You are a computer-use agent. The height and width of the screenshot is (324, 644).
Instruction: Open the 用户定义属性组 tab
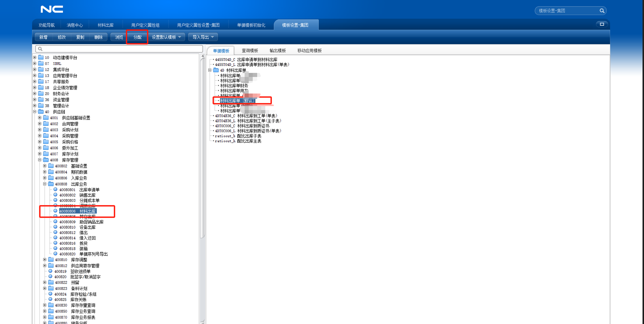click(x=146, y=25)
